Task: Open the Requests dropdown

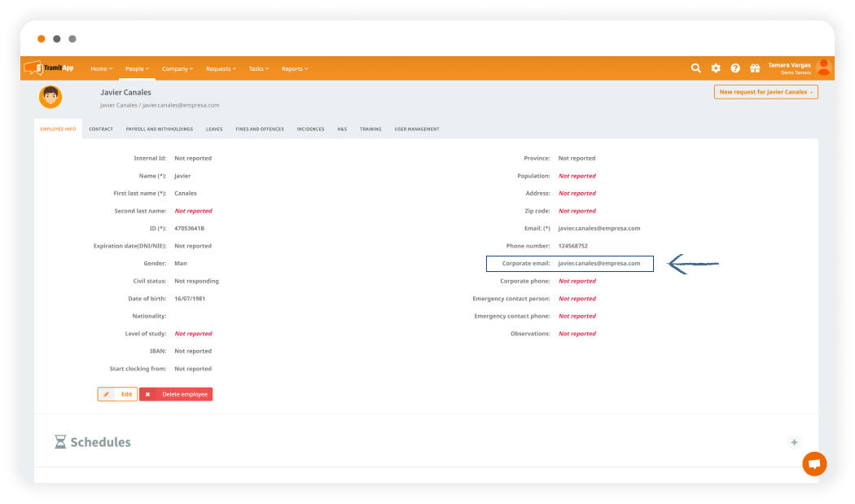Action: [x=221, y=69]
